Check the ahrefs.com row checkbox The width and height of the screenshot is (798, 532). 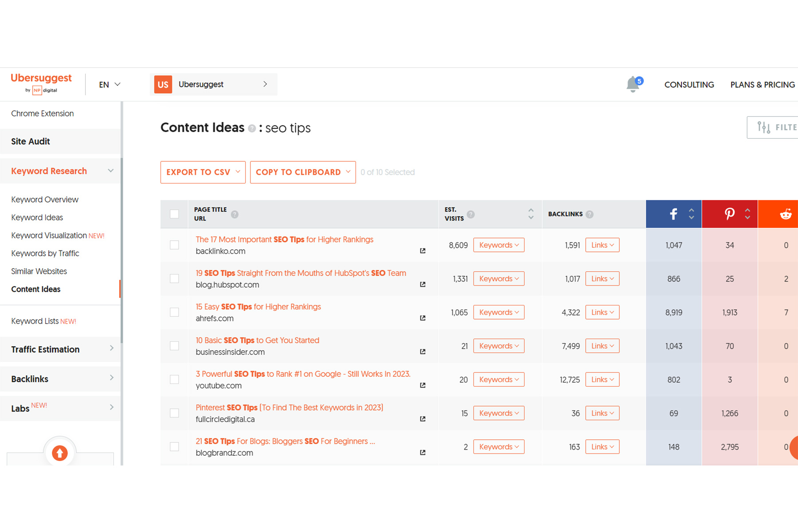coord(174,313)
